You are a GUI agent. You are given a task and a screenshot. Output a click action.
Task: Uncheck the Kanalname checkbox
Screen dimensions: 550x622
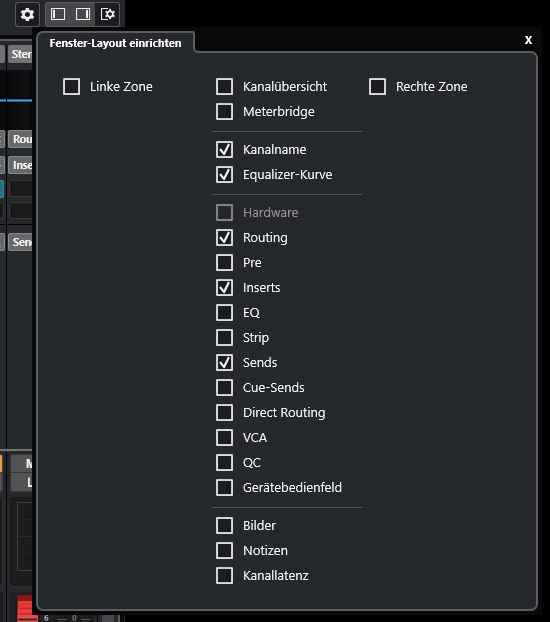225,150
